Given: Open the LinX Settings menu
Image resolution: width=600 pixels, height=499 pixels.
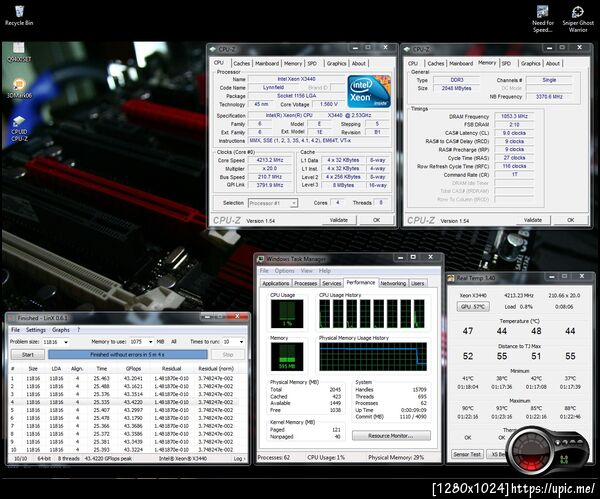Looking at the screenshot, I should coord(36,330).
